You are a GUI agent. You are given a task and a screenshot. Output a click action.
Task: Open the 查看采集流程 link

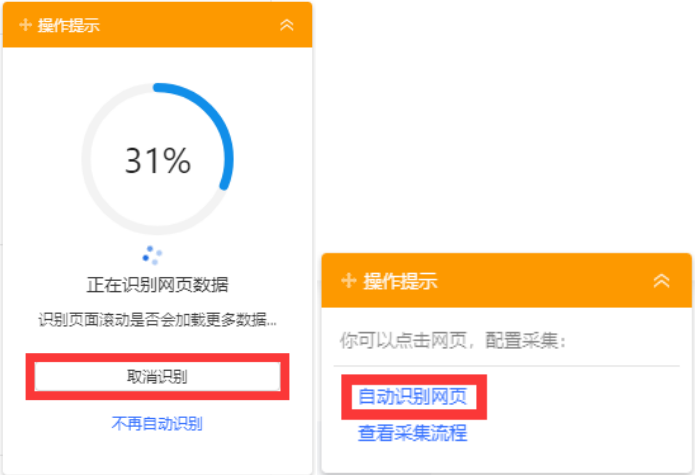pos(413,433)
